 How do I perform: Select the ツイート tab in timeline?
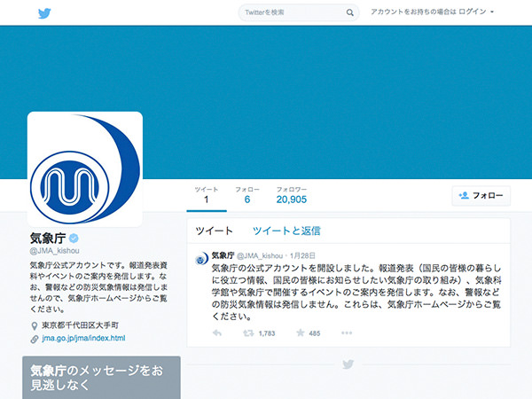214,231
